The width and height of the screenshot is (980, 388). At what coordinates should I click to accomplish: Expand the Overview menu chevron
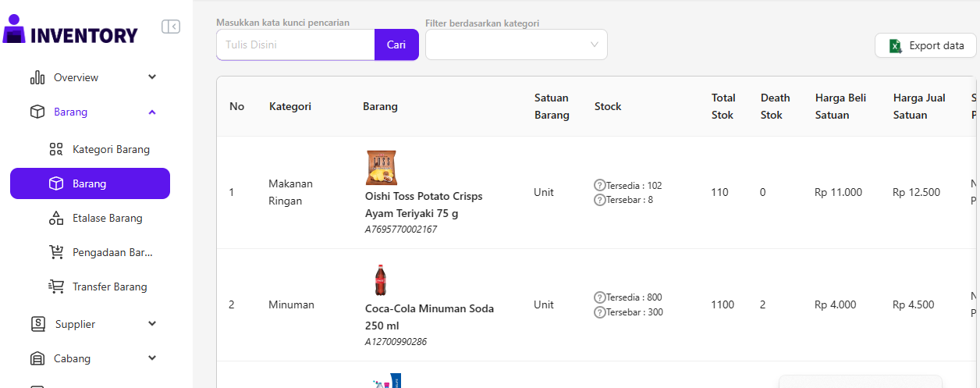152,77
